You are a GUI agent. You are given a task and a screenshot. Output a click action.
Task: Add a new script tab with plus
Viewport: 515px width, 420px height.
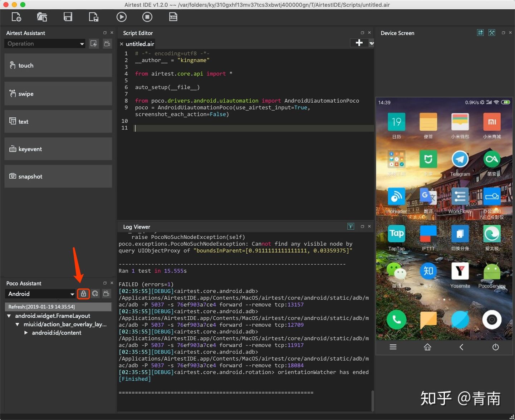click(359, 43)
